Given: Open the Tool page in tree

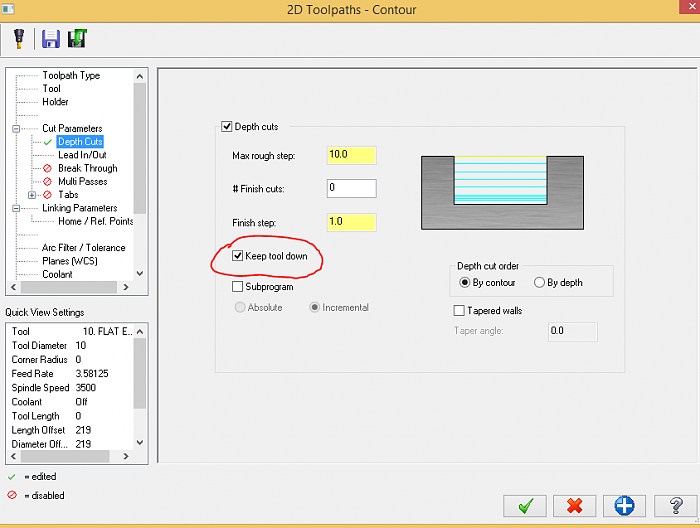Looking at the screenshot, I should [51, 89].
